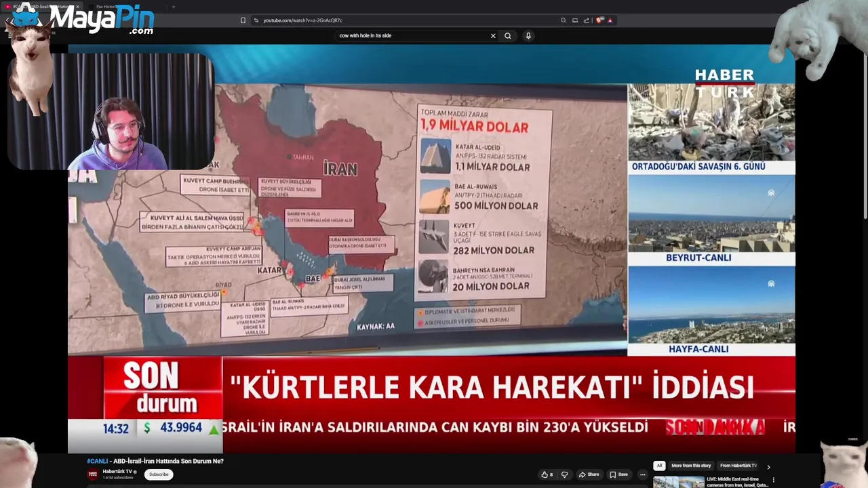Viewport: 868px width, 488px height.
Task: Click the Habertürk TV channel avatar
Action: [x=93, y=474]
